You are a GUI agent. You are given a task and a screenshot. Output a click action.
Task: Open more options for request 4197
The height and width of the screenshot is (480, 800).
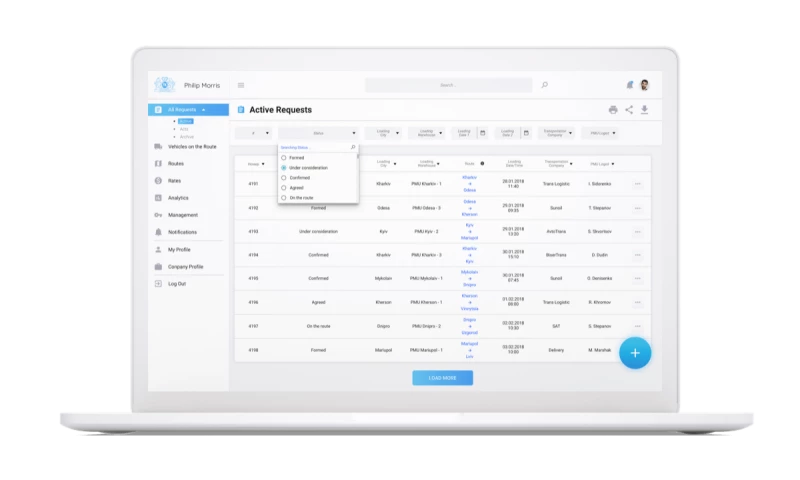(637, 326)
